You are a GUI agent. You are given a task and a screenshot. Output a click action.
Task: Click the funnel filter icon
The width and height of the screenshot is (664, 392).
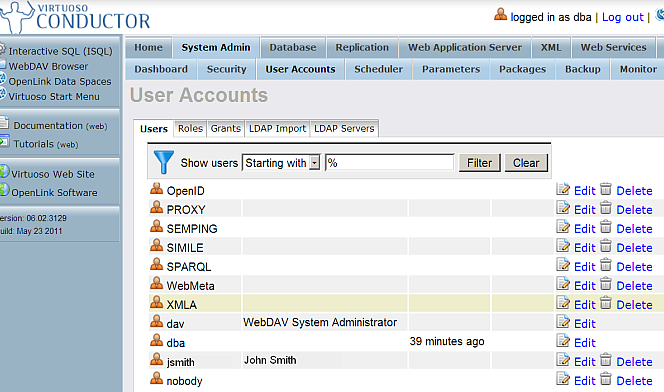[163, 162]
